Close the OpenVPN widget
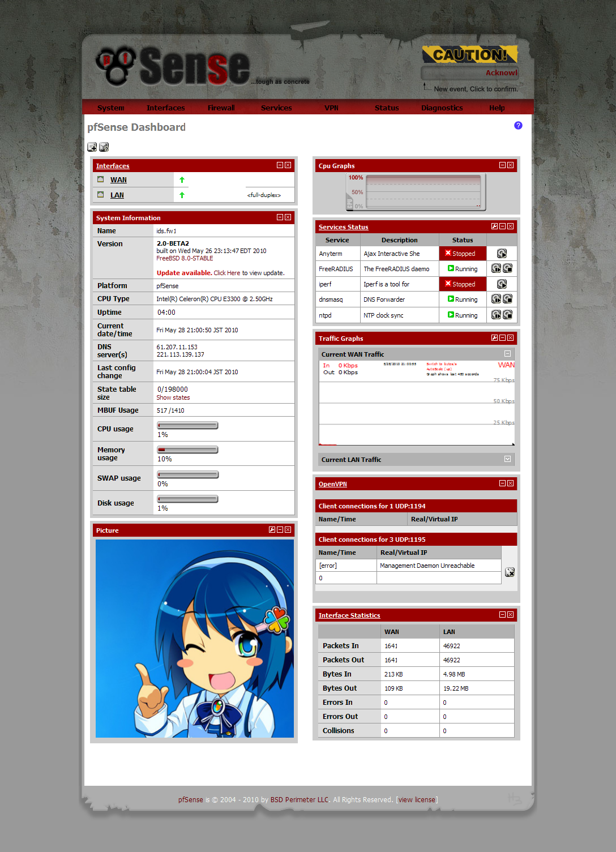This screenshot has height=852, width=616. [x=510, y=483]
